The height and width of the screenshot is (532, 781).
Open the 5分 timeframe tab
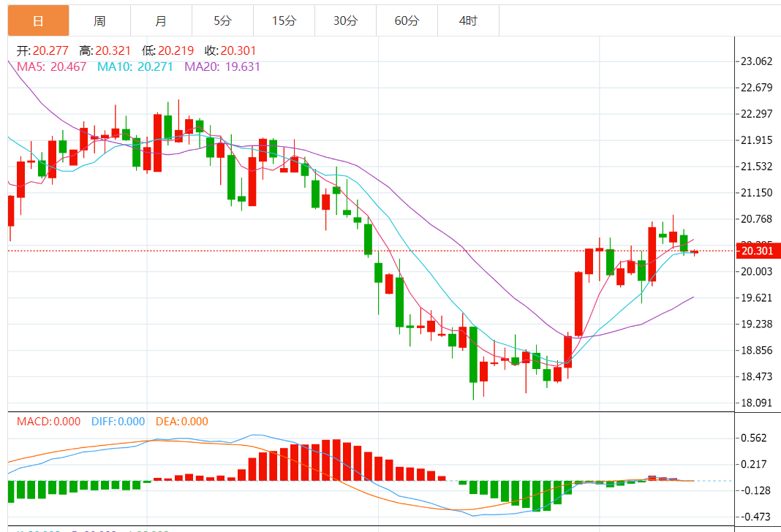pos(222,21)
